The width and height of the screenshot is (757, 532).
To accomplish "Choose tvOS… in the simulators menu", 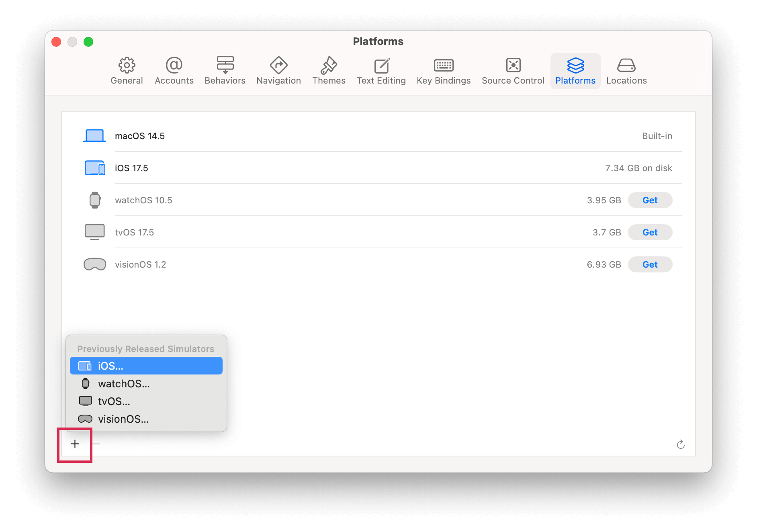I will [146, 401].
